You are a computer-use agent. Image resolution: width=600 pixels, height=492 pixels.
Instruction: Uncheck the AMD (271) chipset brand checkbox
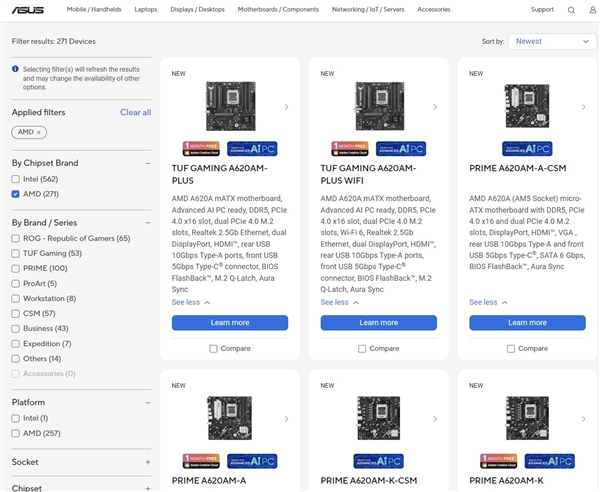16,194
